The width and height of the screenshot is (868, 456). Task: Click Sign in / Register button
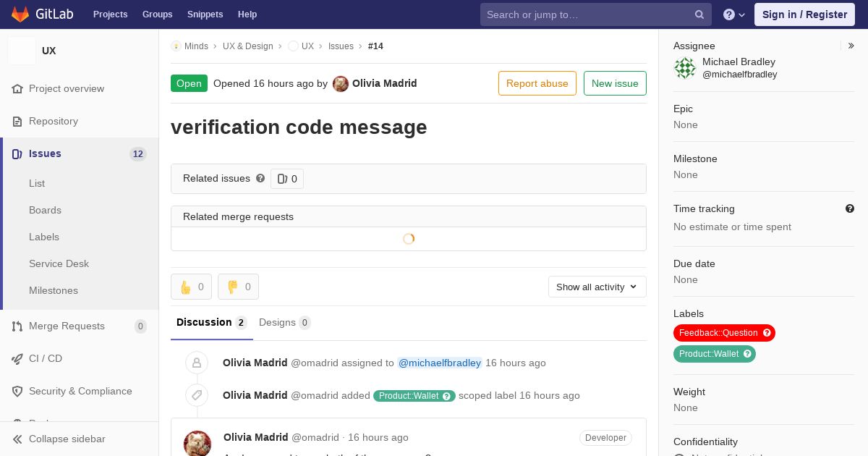click(x=804, y=14)
